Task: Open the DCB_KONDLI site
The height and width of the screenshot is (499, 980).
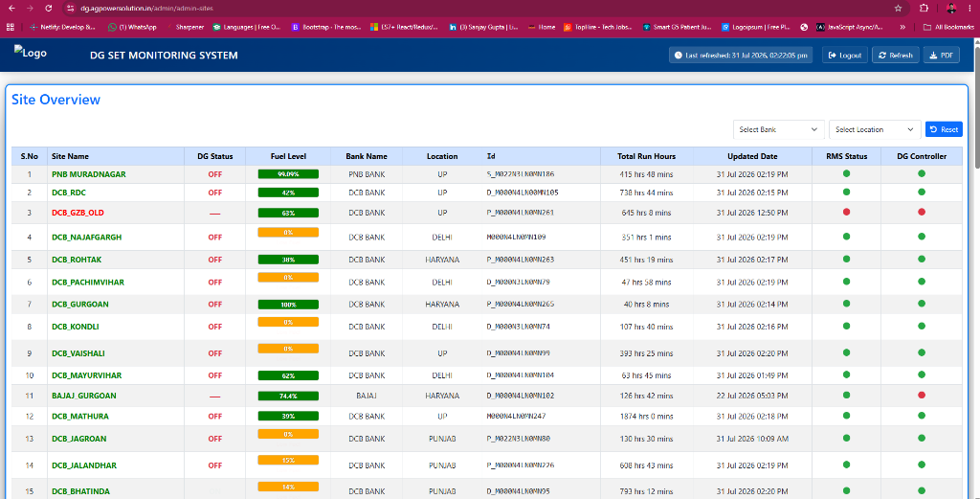Action: tap(75, 327)
